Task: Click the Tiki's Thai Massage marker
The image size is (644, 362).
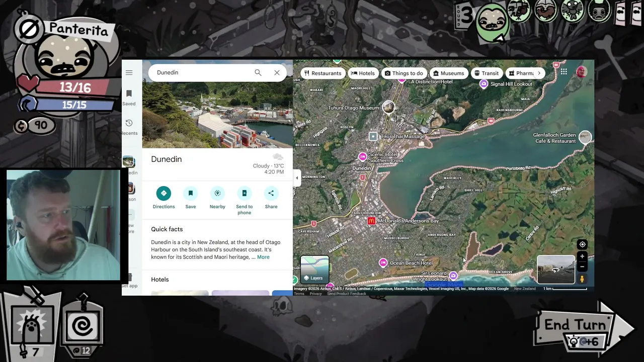Action: pos(373,136)
